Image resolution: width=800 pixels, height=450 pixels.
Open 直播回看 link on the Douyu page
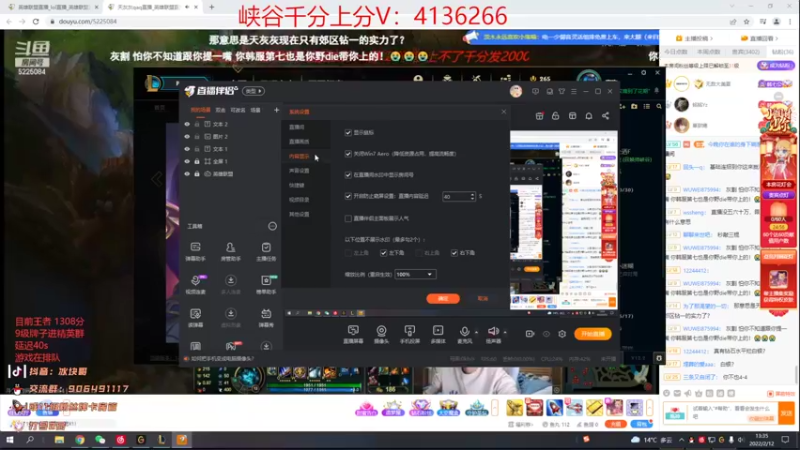coord(761,38)
